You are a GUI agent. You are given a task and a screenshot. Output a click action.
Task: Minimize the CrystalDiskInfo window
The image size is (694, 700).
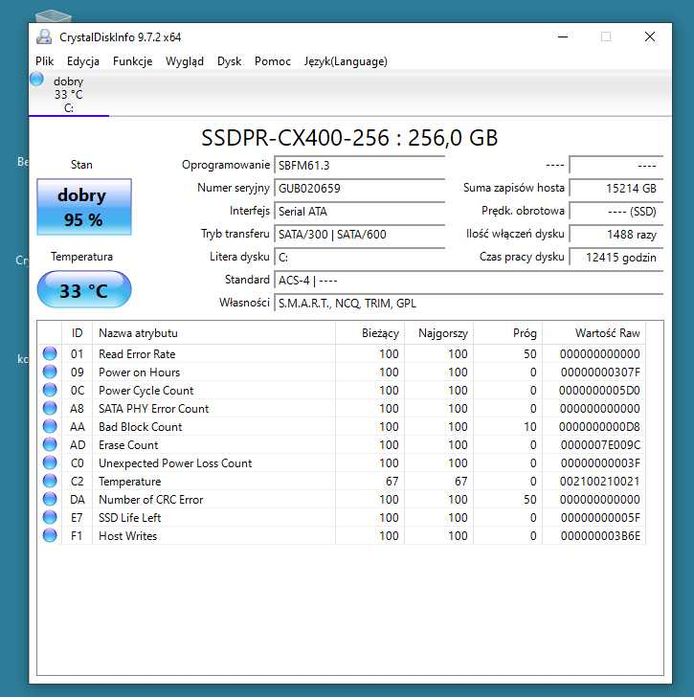[x=563, y=37]
